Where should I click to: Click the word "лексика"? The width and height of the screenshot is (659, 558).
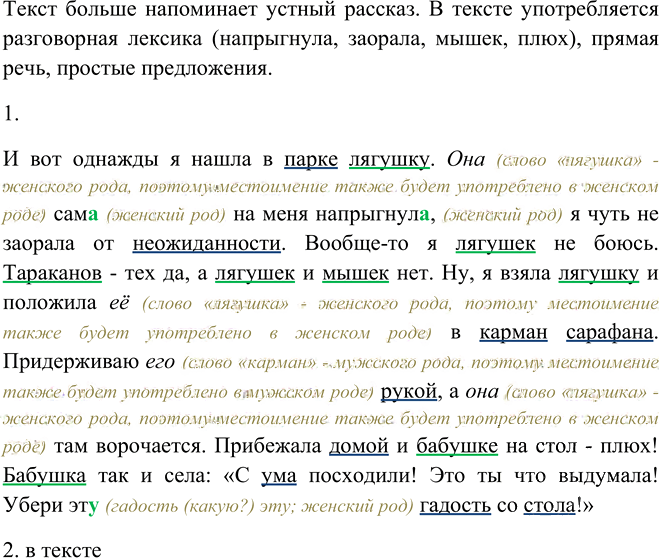[x=165, y=39]
